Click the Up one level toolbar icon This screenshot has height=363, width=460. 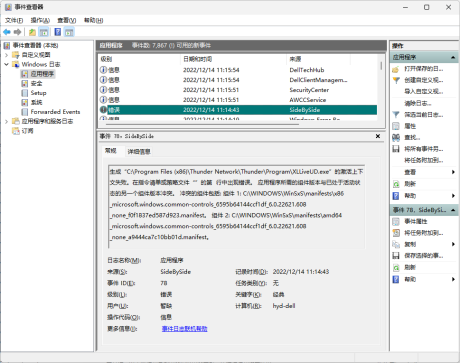[x=32, y=32]
